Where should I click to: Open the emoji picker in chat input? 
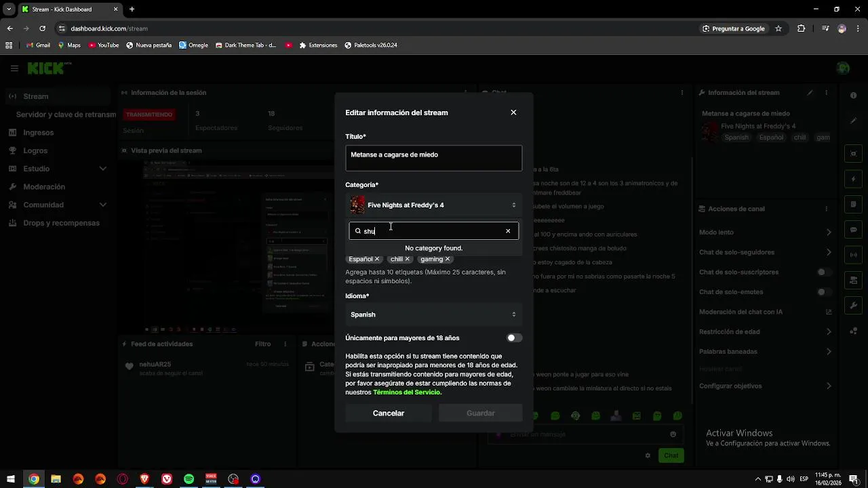[673, 434]
